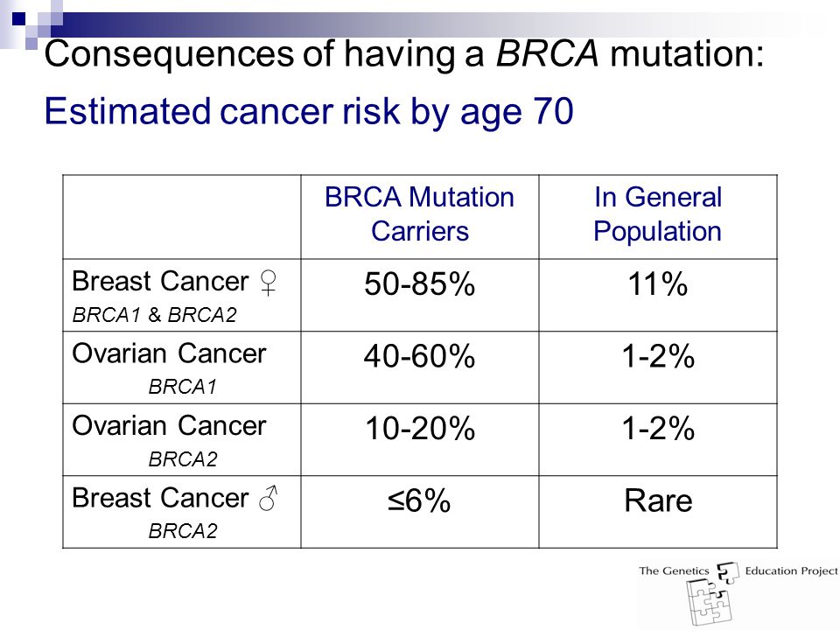Click the male symbol beside Breast Cancer
This screenshot has height=630, width=840.
(269, 498)
